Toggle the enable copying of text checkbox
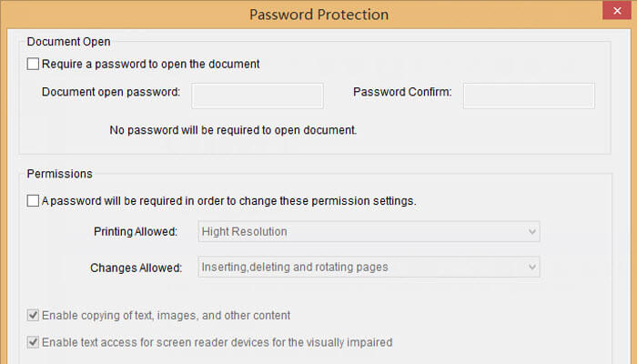 34,316
